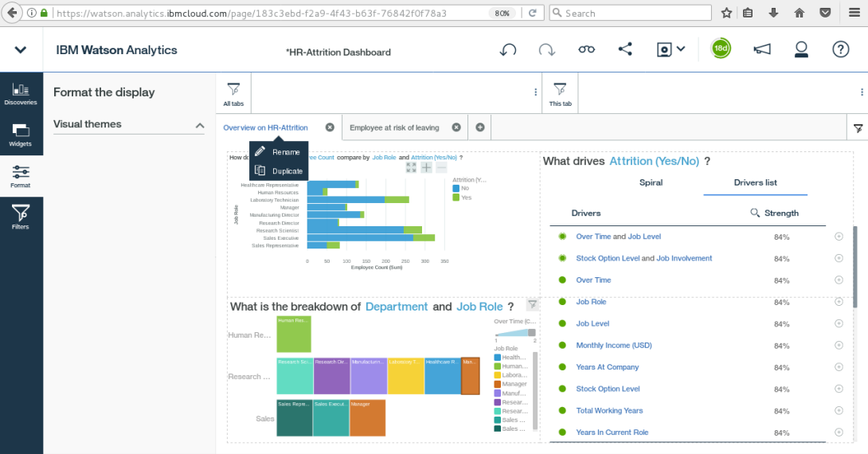
Task: Click the browser search input field
Action: [631, 13]
